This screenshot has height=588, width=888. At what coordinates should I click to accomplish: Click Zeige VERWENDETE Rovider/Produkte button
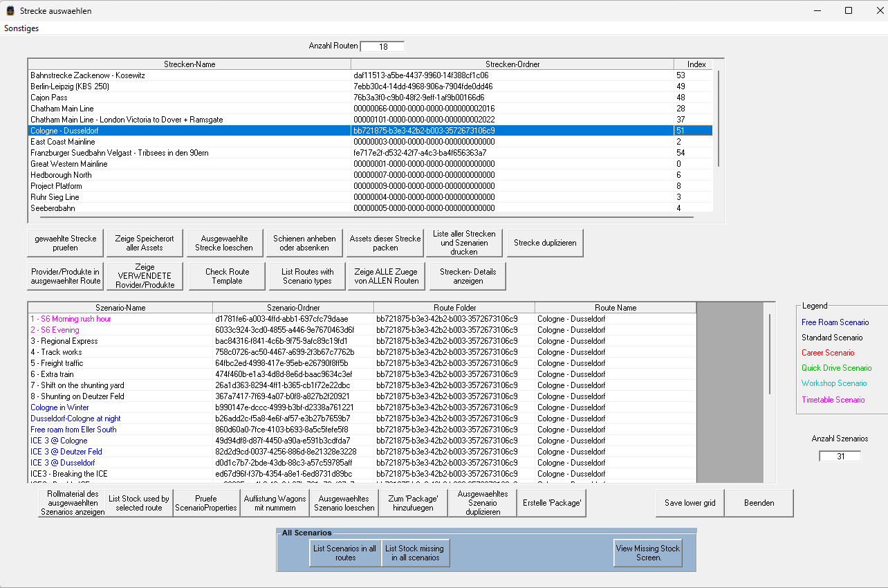pyautogui.click(x=145, y=276)
